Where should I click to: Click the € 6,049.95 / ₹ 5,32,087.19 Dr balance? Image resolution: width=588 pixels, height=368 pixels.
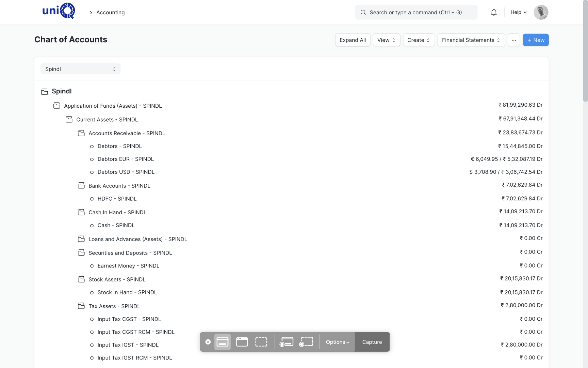tap(507, 159)
